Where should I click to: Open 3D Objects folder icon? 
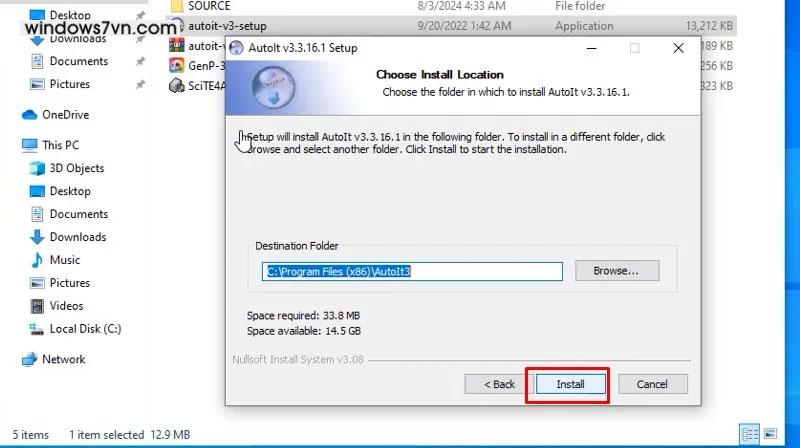click(x=37, y=168)
